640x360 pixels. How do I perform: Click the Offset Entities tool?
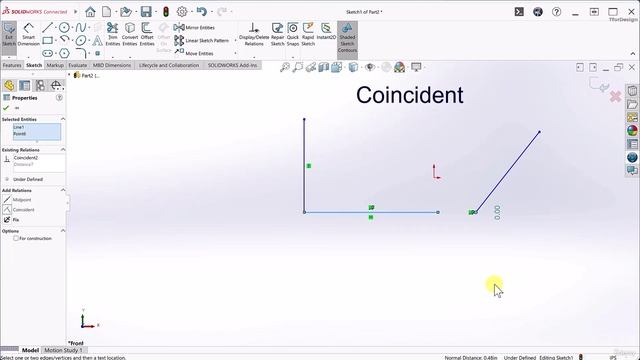pos(147,34)
